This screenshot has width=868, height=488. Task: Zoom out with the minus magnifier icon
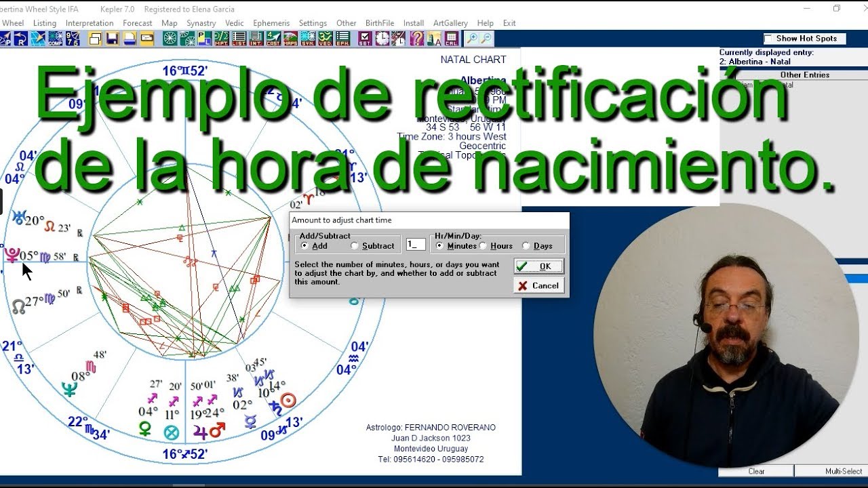(486, 38)
